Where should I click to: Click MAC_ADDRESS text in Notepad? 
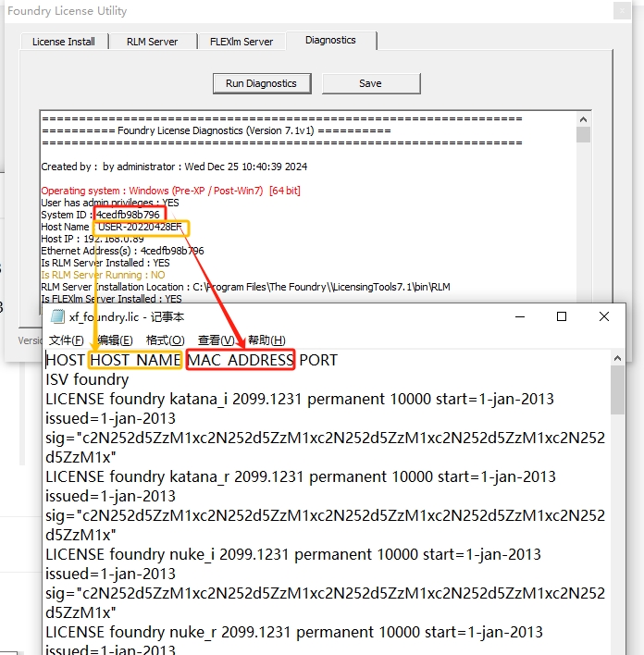point(241,360)
